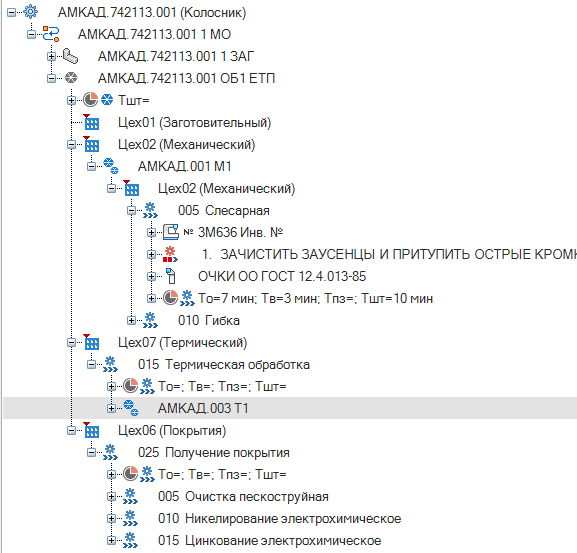Select the 025 Получение покрытия label
The image size is (577, 553).
click(214, 453)
